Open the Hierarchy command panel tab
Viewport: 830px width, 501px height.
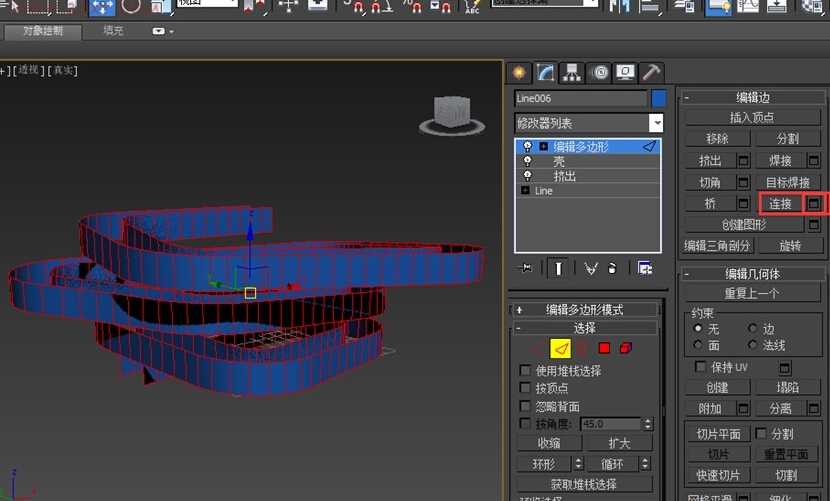pyautogui.click(x=572, y=73)
